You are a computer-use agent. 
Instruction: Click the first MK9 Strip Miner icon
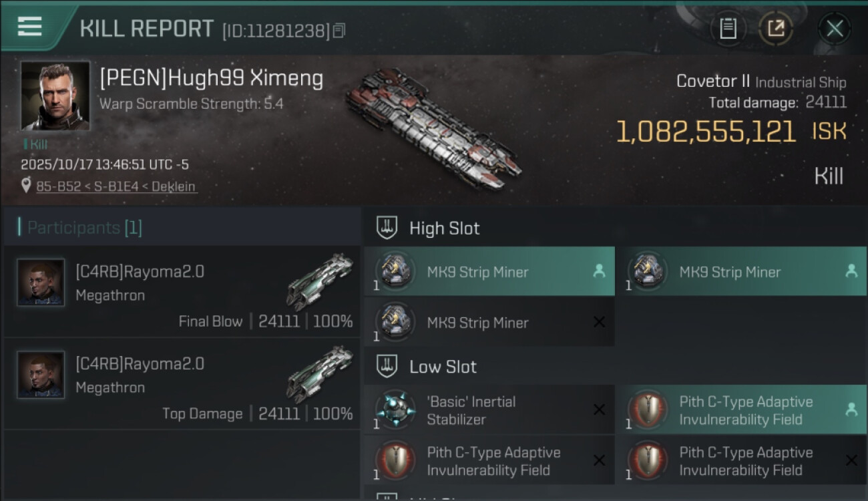395,271
